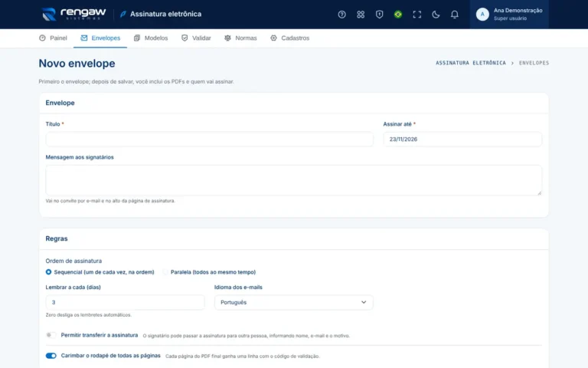
Task: Click the Validar shield-check icon
Action: tap(185, 38)
